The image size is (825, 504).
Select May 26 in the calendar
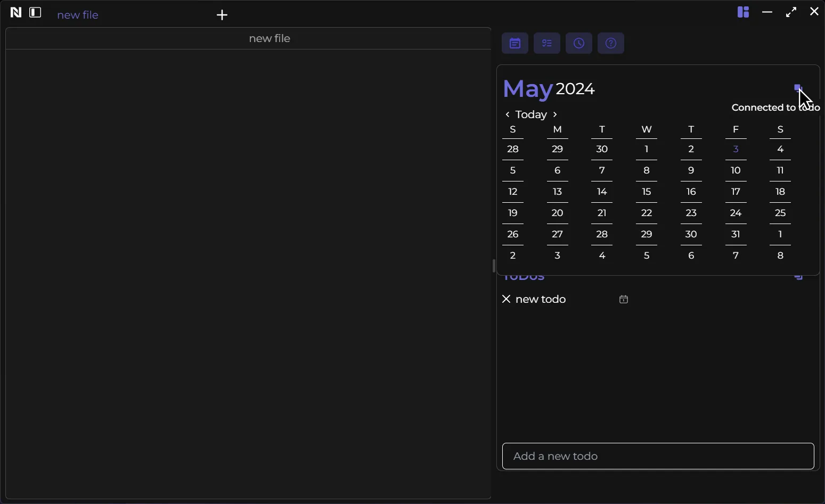(513, 235)
